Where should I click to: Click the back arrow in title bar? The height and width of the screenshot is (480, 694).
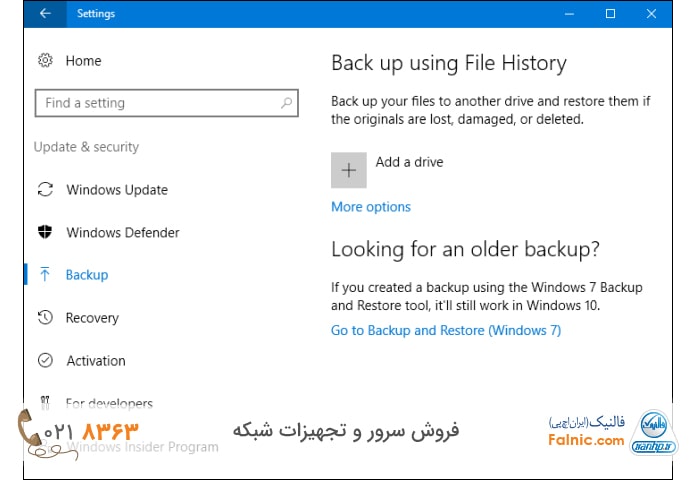[x=45, y=14]
